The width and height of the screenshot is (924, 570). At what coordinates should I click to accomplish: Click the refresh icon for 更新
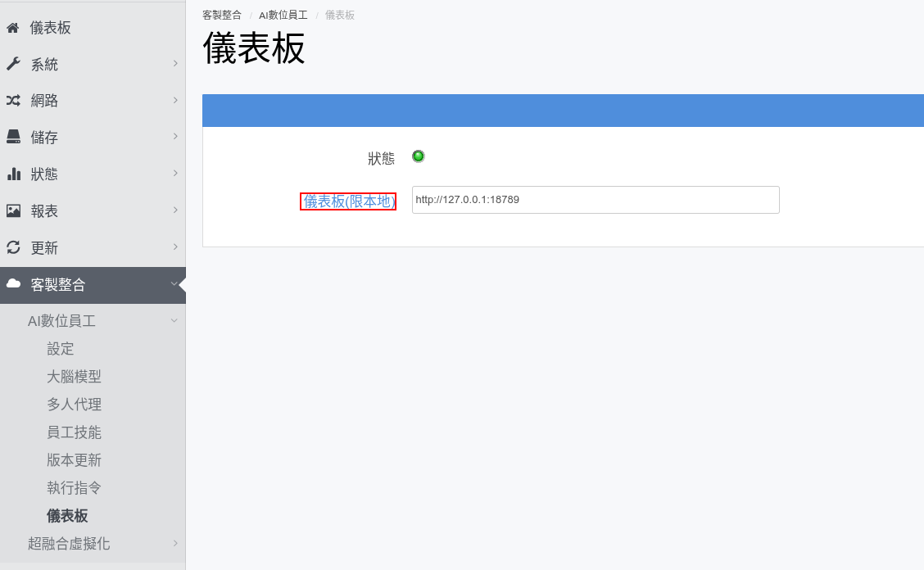point(13,247)
